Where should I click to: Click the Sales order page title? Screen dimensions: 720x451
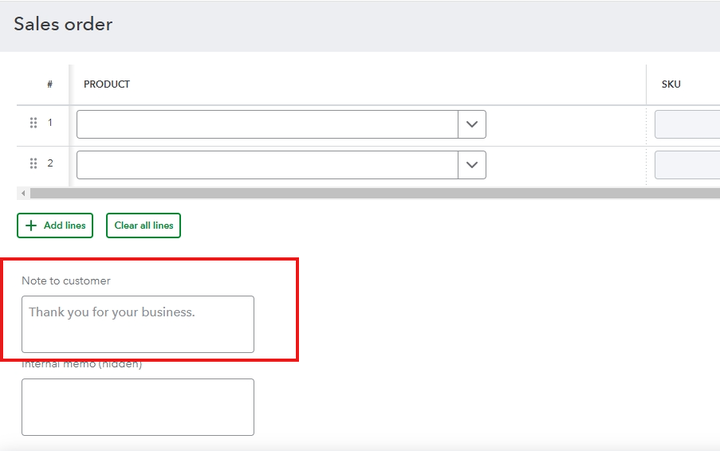tap(63, 24)
